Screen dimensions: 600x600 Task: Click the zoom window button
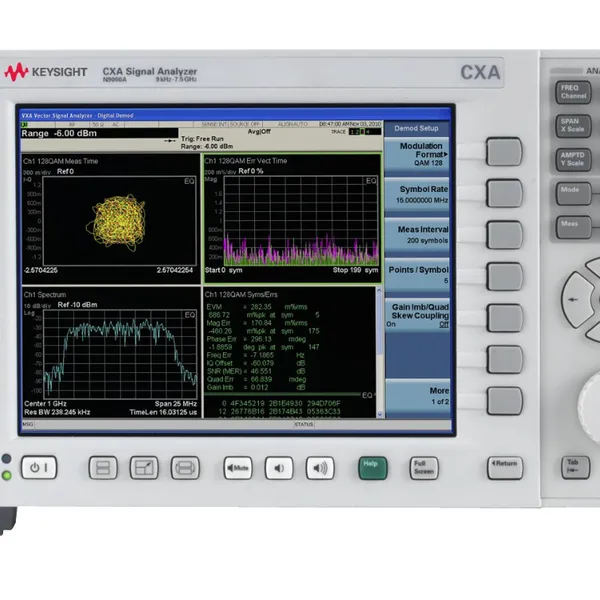(144, 468)
